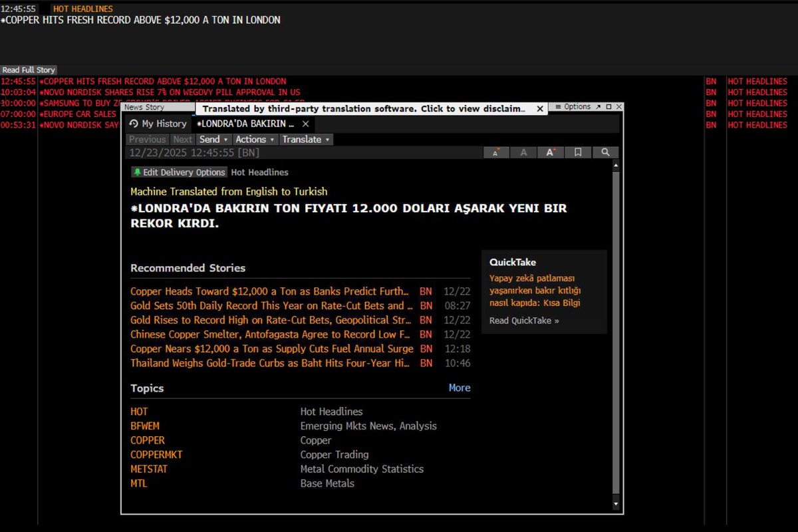Open the search icon in the story toolbar

[605, 152]
